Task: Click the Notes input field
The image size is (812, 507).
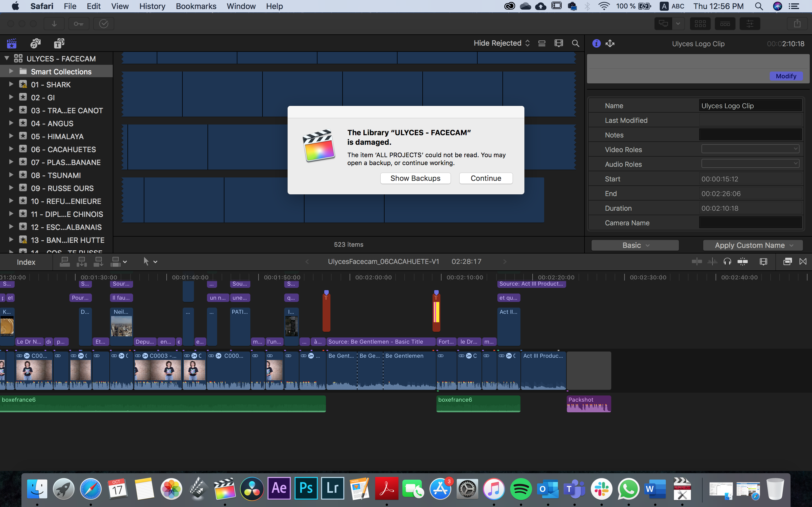Action: point(750,135)
